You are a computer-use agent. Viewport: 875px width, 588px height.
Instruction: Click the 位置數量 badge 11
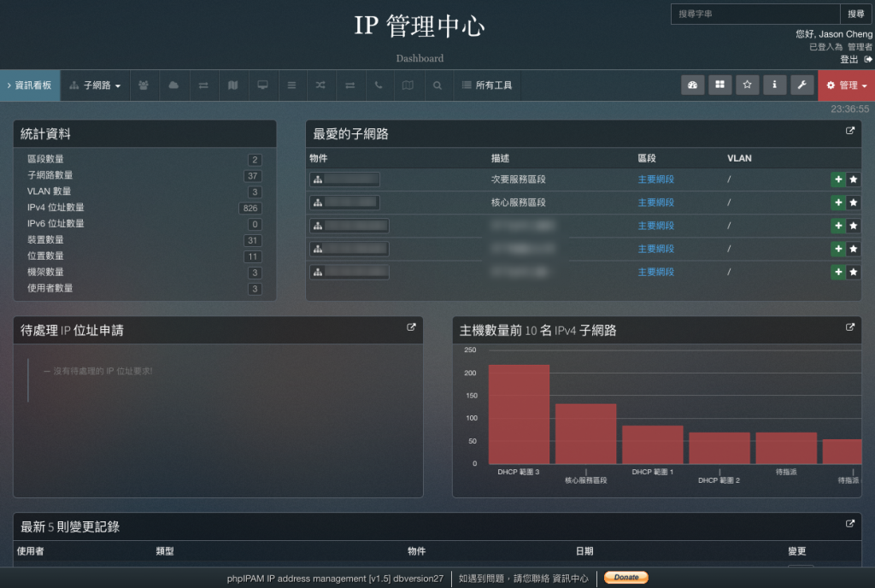click(252, 256)
